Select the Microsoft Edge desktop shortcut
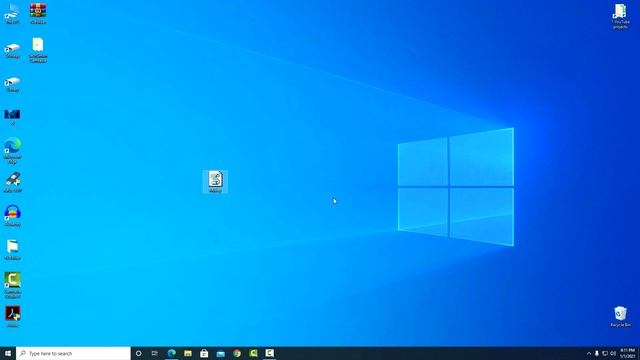 point(13,151)
